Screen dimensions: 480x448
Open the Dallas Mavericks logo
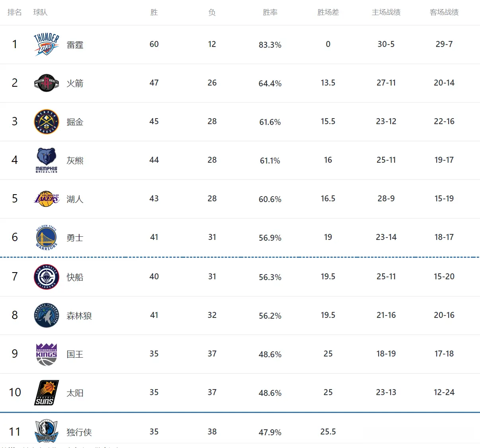click(47, 431)
